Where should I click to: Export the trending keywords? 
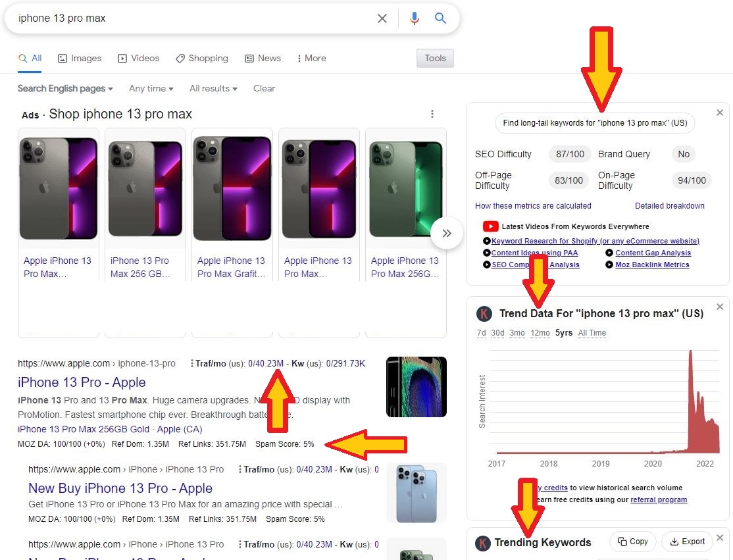[687, 542]
